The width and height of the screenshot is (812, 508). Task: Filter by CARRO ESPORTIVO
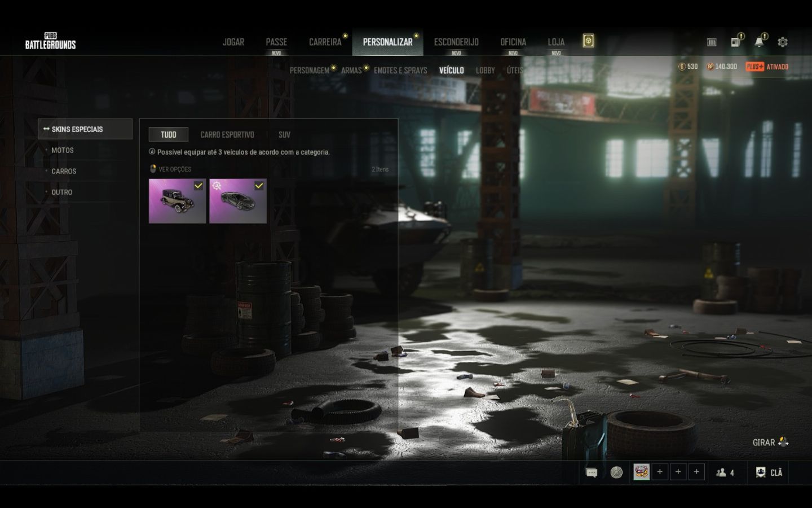[227, 134]
